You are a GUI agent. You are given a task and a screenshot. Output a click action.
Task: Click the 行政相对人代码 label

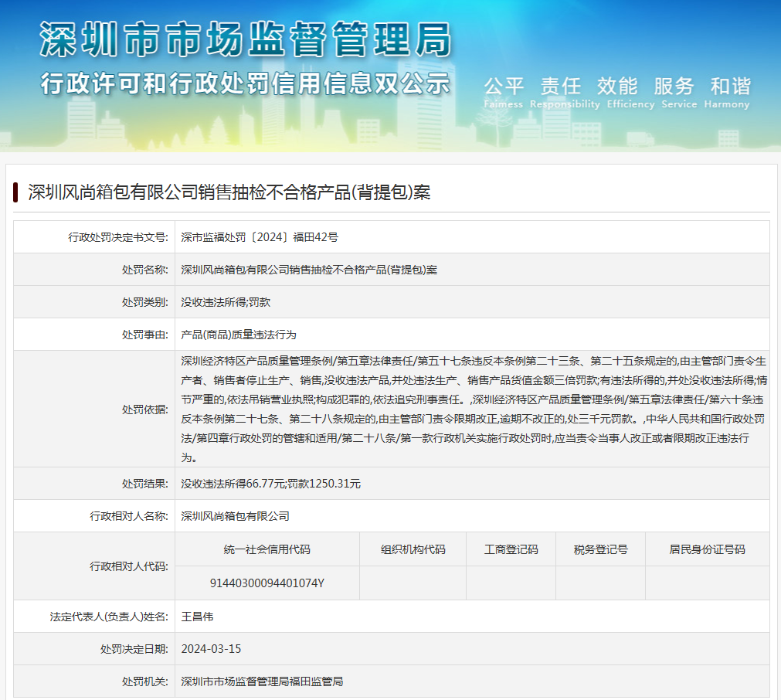tap(129, 566)
